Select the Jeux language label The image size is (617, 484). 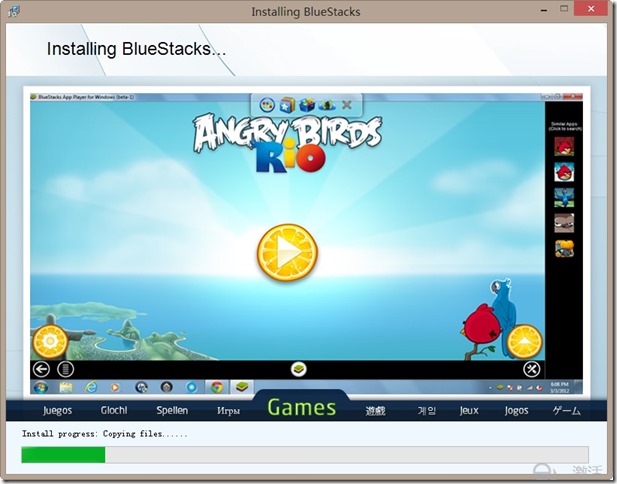coord(469,410)
